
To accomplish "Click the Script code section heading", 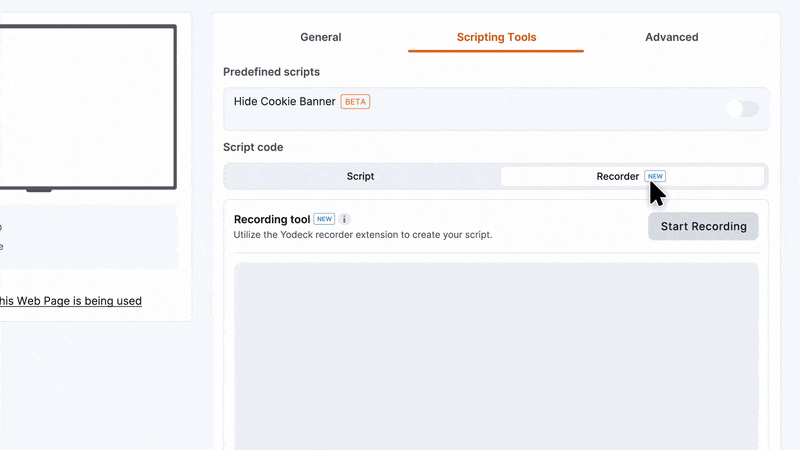I will 253,147.
